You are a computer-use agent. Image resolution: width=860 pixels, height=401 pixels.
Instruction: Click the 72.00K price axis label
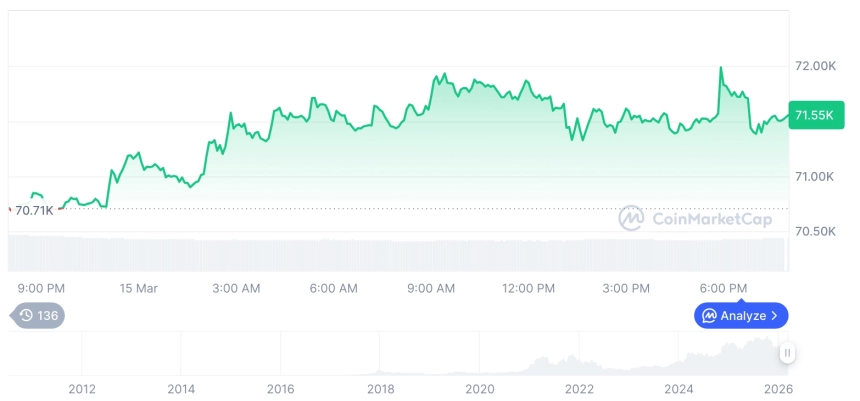point(814,66)
